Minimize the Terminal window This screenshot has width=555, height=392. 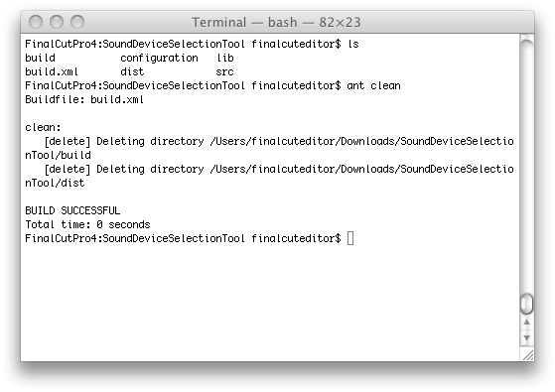click(x=57, y=22)
